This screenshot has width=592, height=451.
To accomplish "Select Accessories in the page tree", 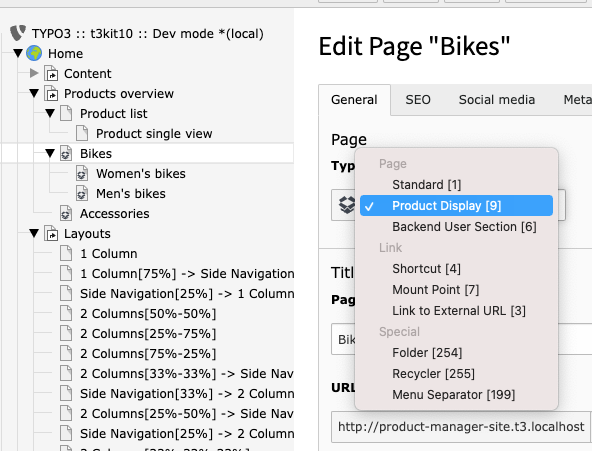I will 115,214.
